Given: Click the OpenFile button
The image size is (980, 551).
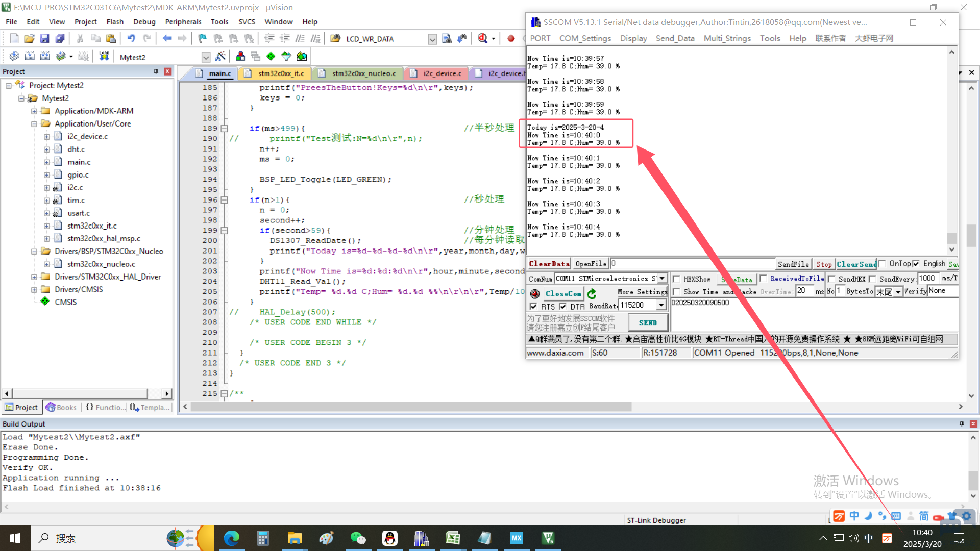Looking at the screenshot, I should pyautogui.click(x=591, y=264).
